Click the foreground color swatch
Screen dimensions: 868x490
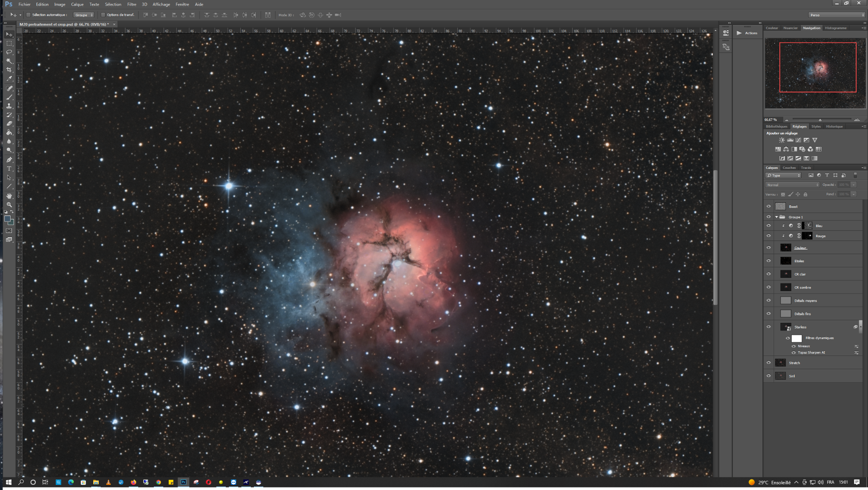(x=7, y=219)
